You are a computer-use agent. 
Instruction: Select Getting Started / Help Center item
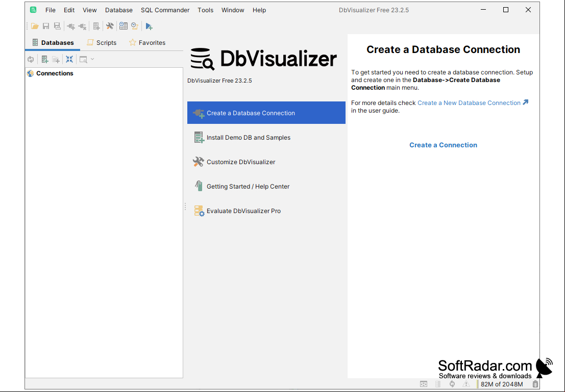pos(266,187)
